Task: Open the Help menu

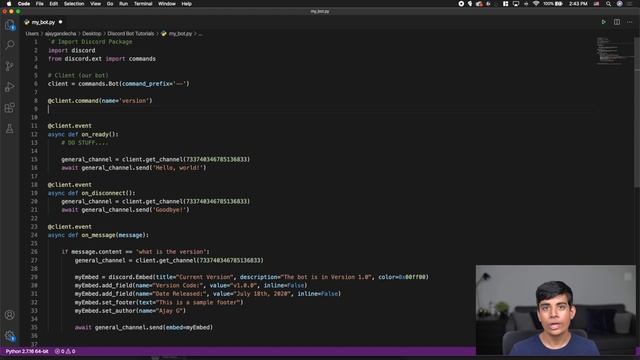Action: pos(187,4)
